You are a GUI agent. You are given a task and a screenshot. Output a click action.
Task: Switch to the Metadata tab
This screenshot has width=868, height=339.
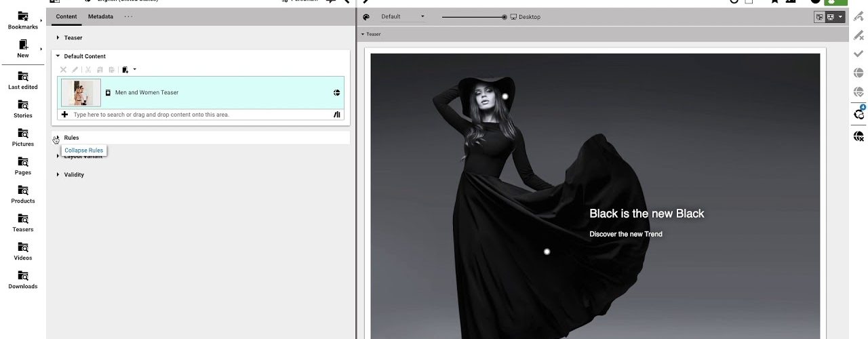(x=100, y=16)
